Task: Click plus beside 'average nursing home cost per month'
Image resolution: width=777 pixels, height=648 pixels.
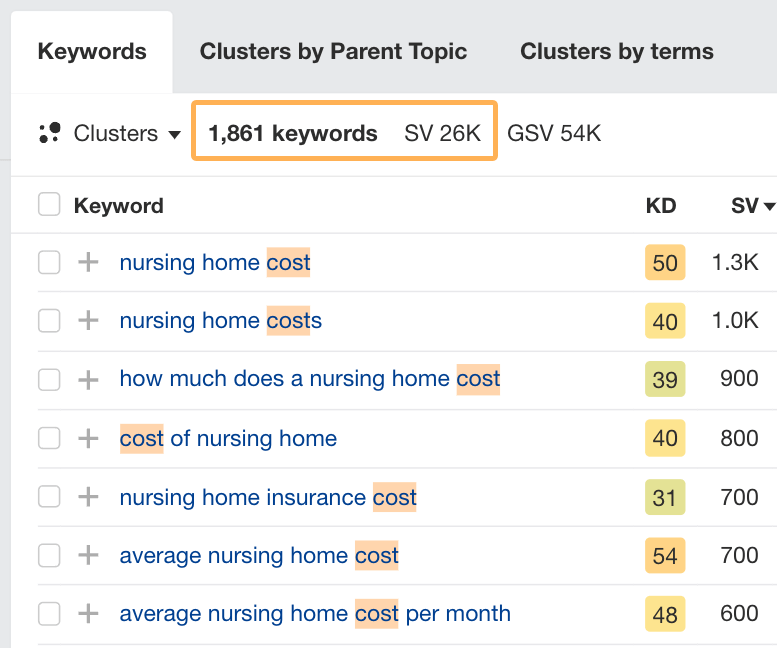Action: [x=89, y=613]
